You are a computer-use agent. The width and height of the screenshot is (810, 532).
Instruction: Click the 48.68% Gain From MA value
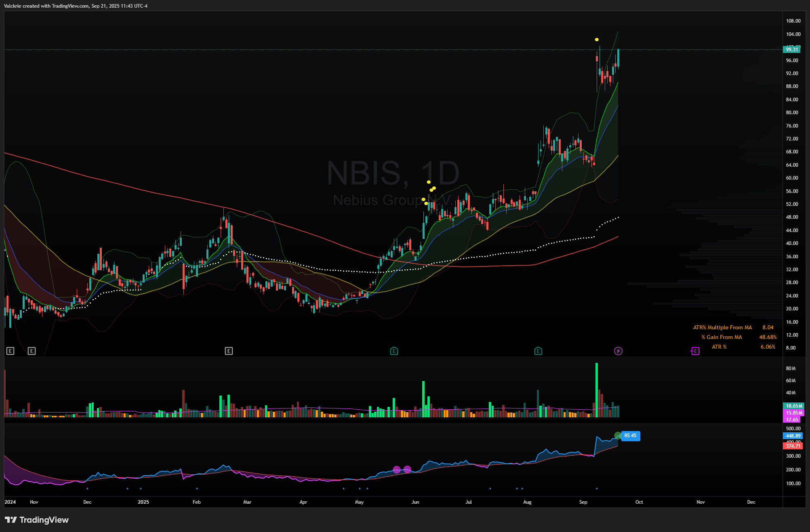(768, 337)
